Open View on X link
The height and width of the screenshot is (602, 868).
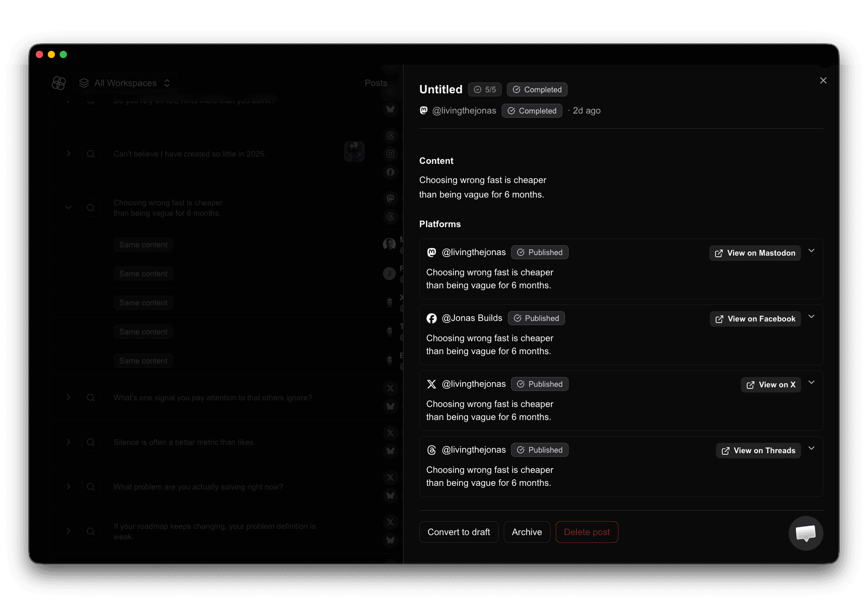(770, 385)
